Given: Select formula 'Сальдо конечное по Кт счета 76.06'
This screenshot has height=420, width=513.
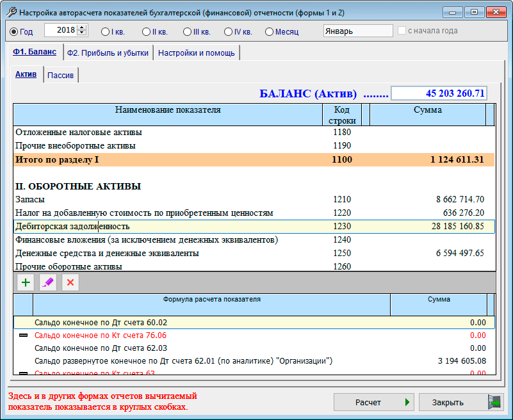Looking at the screenshot, I should coord(254,335).
